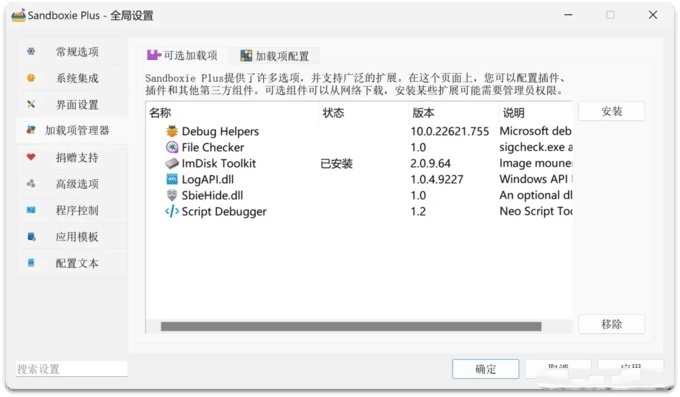Image resolution: width=680 pixels, height=397 pixels.
Task: Click the Debug Helpers bug icon
Action: [x=172, y=131]
